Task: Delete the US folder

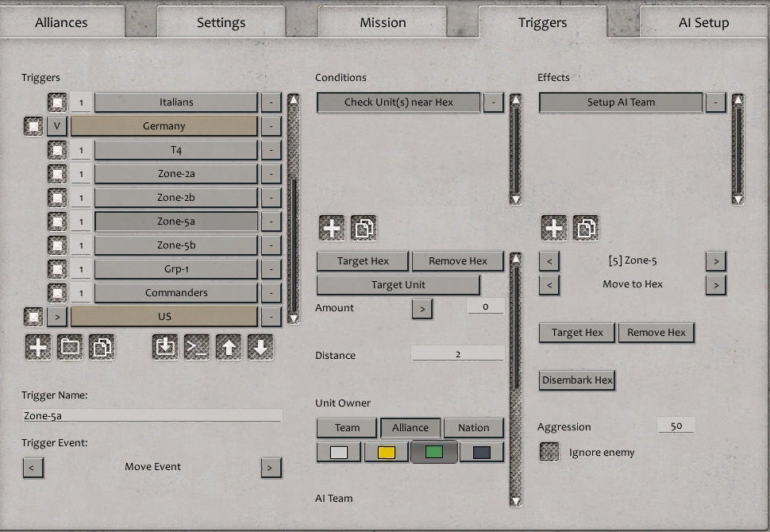Action: 271,317
